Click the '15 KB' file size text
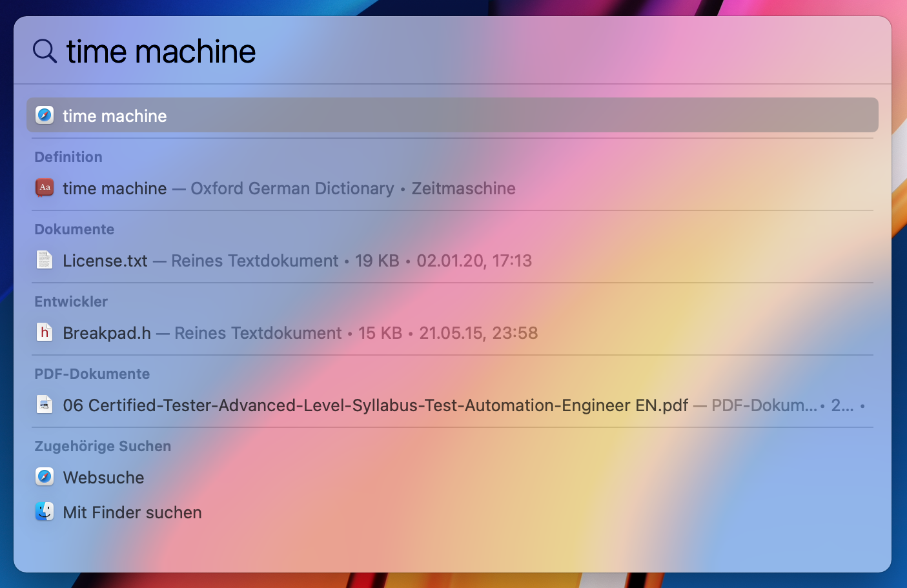907x588 pixels. (x=380, y=332)
